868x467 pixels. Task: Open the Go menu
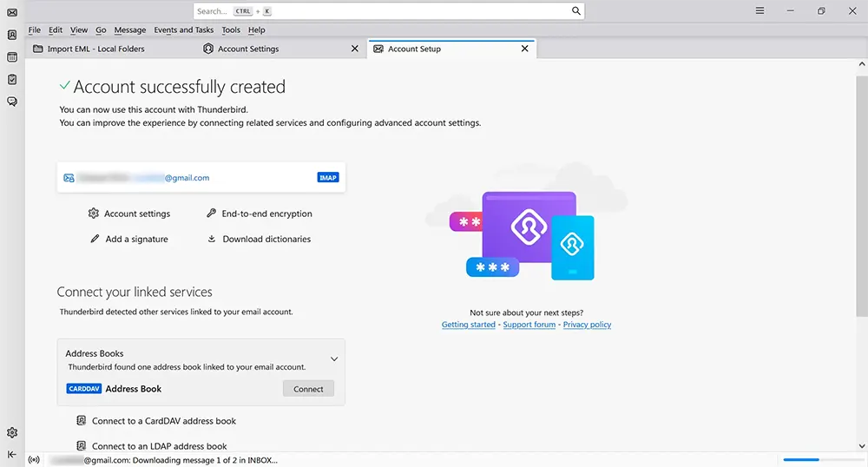click(101, 30)
